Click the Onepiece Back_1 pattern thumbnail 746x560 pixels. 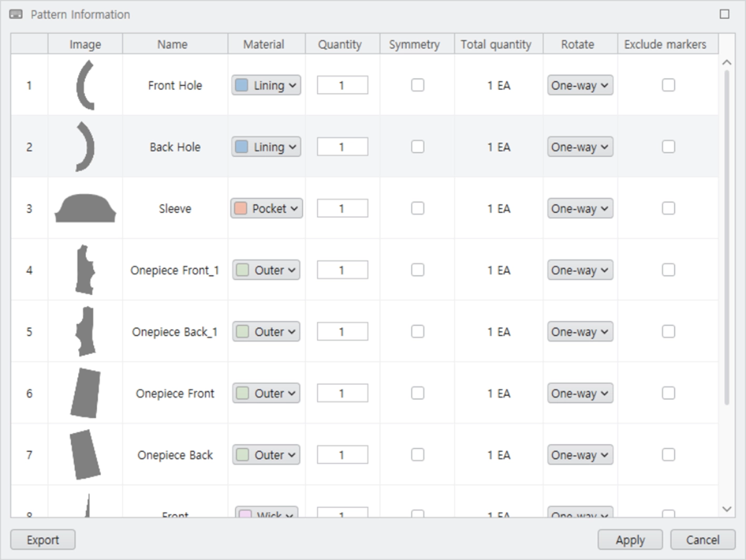85,332
